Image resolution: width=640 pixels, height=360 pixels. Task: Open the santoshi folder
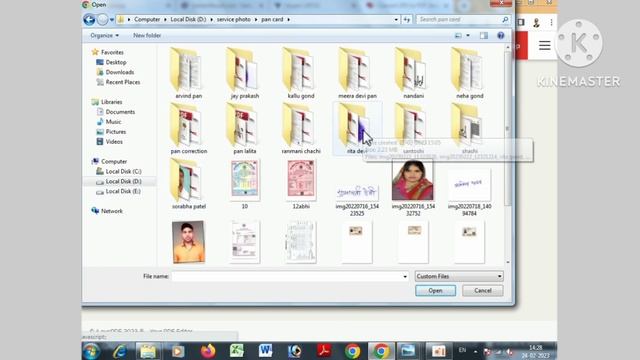(x=413, y=128)
